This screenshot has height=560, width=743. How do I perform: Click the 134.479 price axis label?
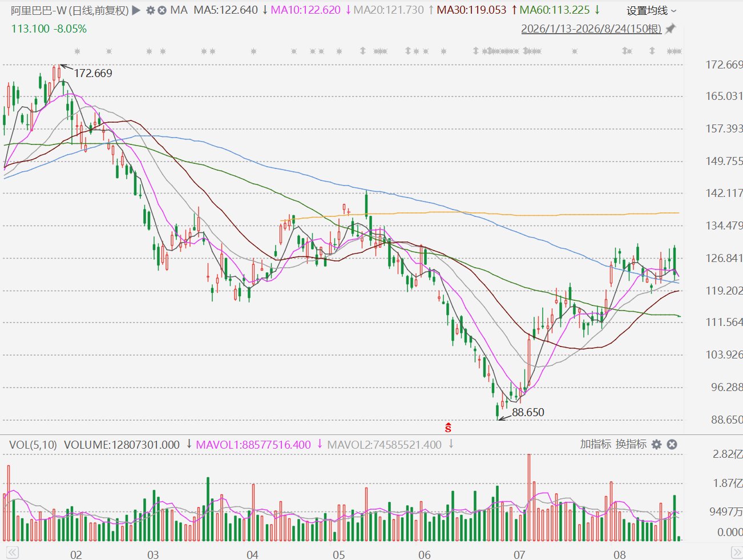point(724,225)
